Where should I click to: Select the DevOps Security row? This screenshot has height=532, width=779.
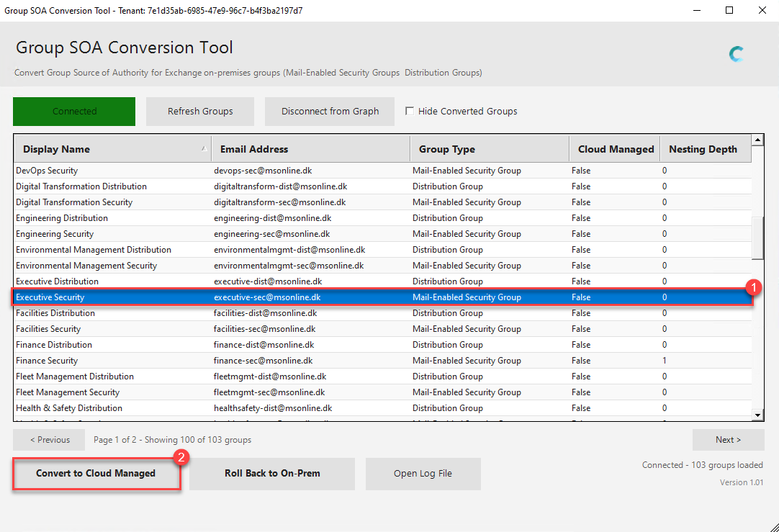point(48,171)
